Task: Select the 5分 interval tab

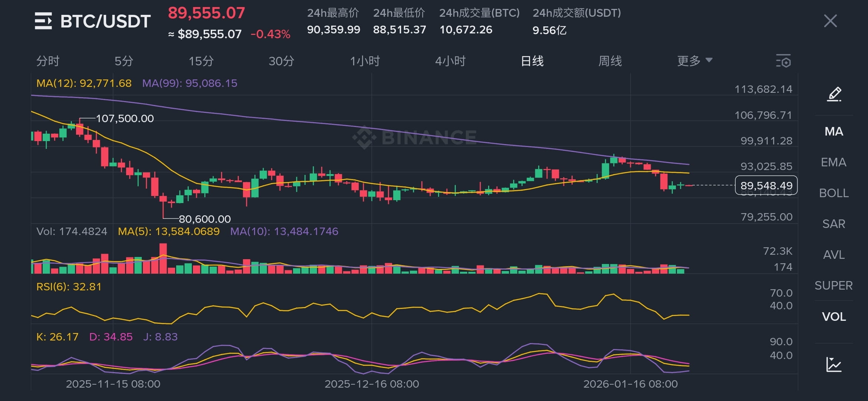Action: pos(124,61)
